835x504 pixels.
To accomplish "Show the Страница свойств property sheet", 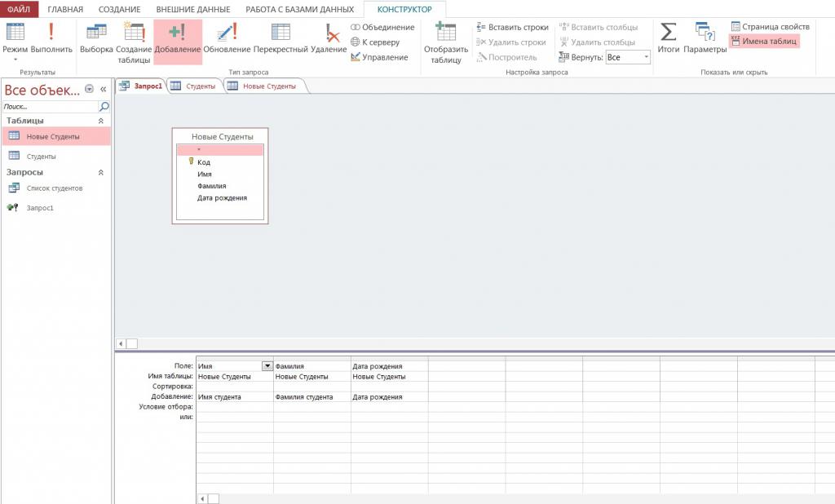I will tap(770, 27).
